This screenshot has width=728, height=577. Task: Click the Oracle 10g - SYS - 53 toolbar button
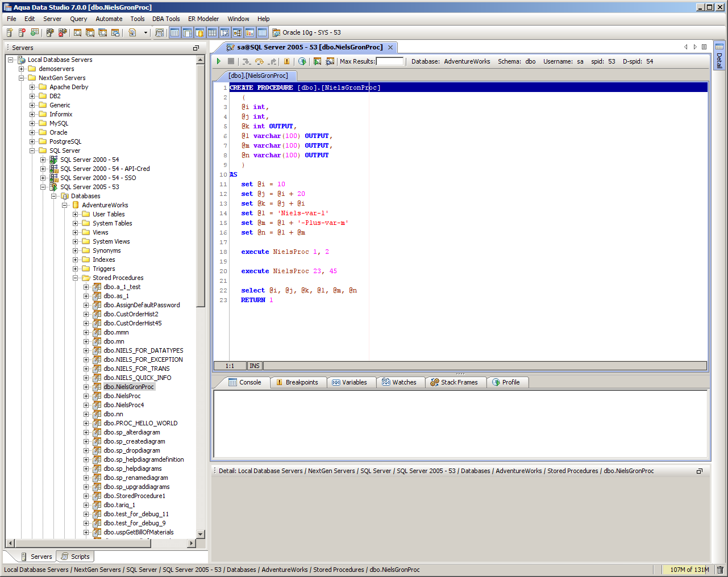click(x=306, y=32)
